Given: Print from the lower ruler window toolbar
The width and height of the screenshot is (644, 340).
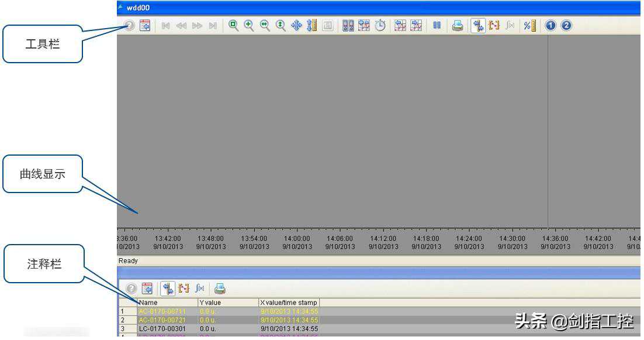Looking at the screenshot, I should click(x=220, y=289).
